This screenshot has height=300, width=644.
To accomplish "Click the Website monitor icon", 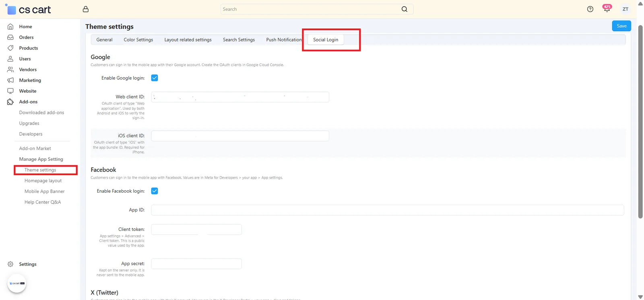I will [10, 91].
